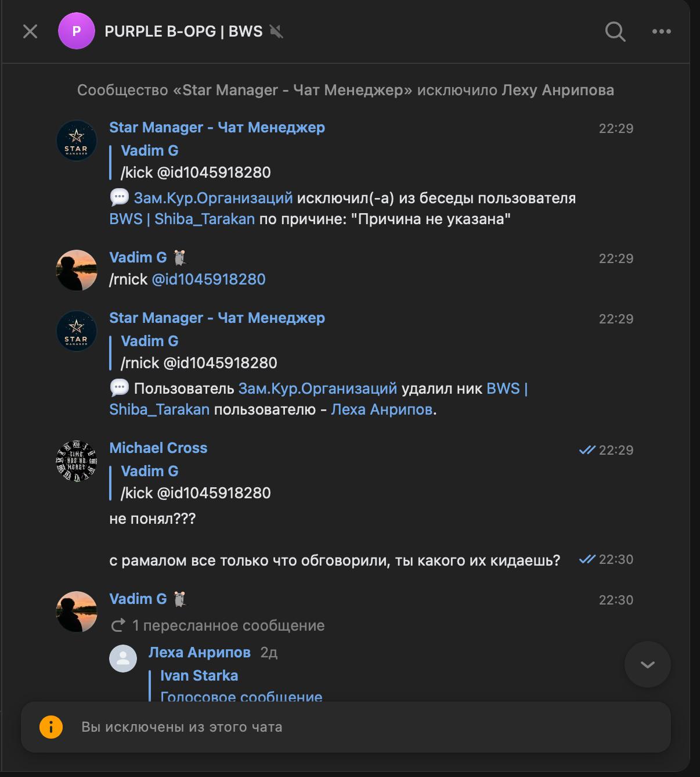
Task: Click the orange info icon in banner
Action: [51, 727]
